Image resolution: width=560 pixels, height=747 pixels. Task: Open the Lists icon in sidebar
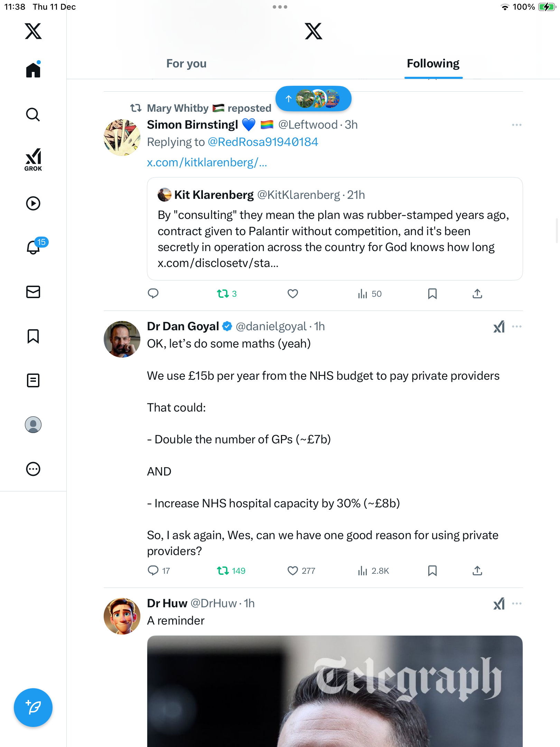click(x=33, y=380)
